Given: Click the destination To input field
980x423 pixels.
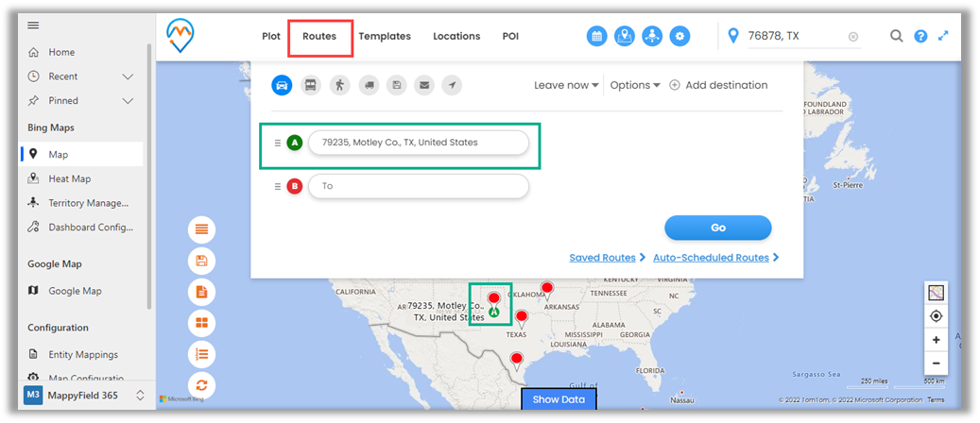Looking at the screenshot, I should tap(418, 186).
